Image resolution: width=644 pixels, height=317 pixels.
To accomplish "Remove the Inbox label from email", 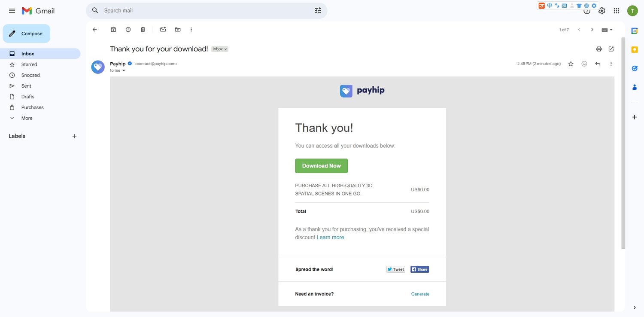I will [x=225, y=49].
